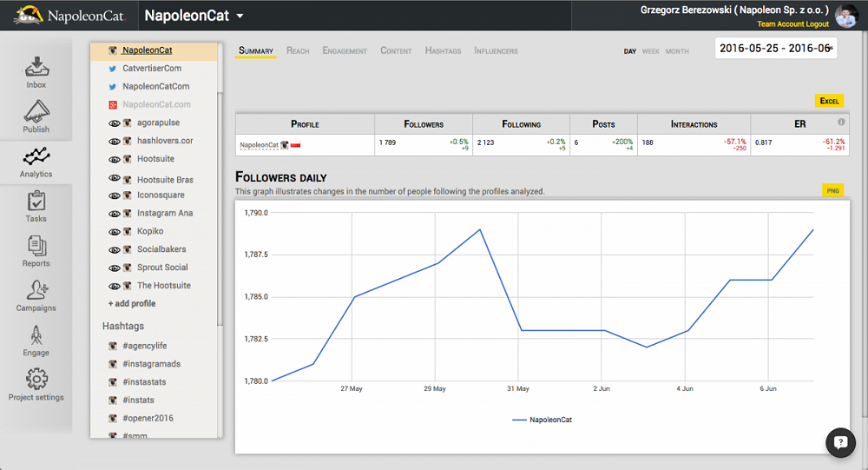This screenshot has height=470, width=868.
Task: Click the Posts column header
Action: (603, 125)
